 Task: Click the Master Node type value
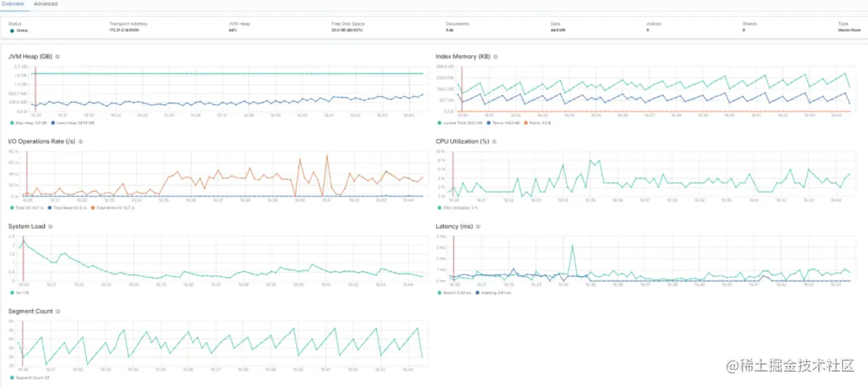click(x=849, y=30)
